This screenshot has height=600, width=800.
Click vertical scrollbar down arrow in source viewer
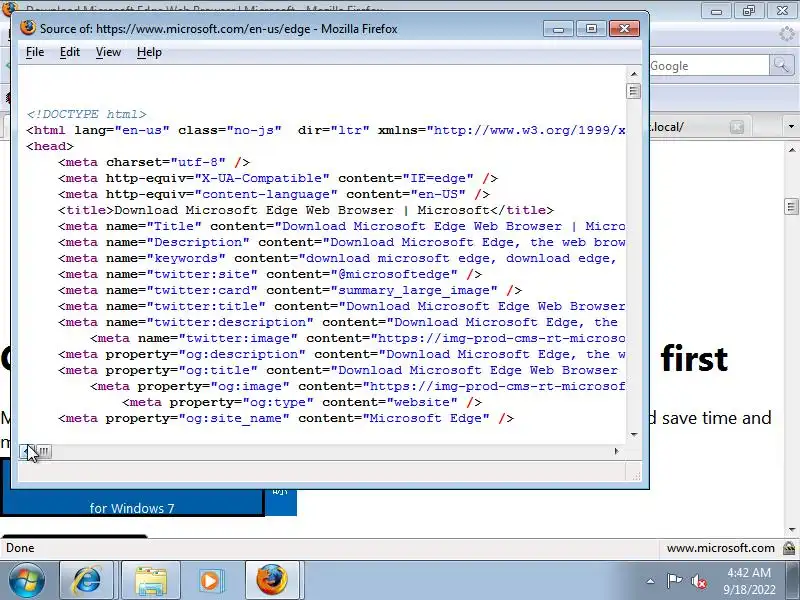tap(634, 435)
